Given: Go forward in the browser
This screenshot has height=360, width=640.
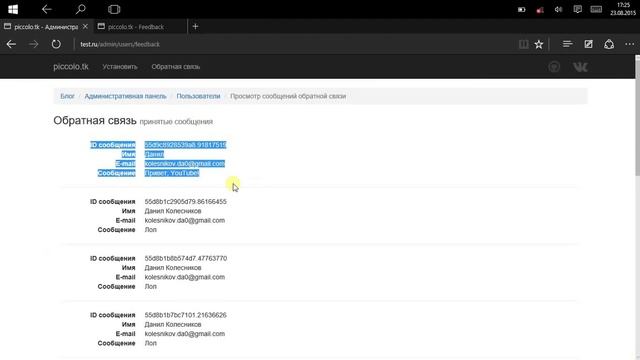Looking at the screenshot, I should coord(33,44).
